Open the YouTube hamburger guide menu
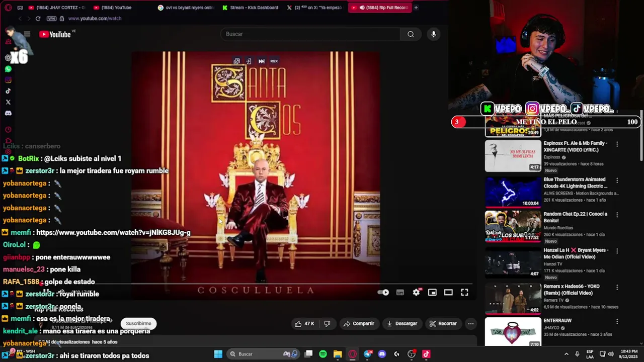644x362 pixels. tap(27, 34)
